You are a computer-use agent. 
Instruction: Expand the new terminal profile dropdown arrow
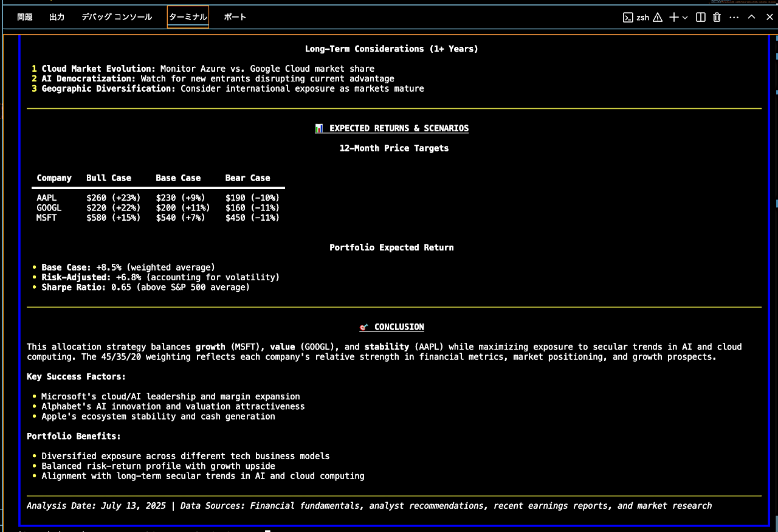pyautogui.click(x=685, y=18)
